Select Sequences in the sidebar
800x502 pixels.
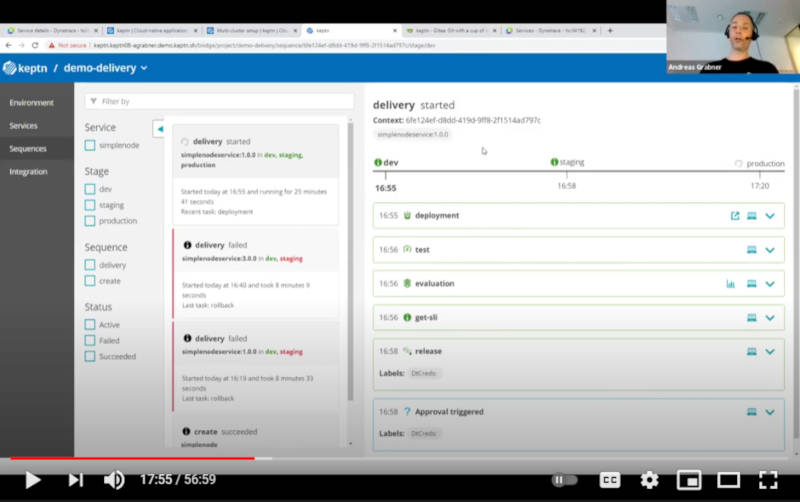coord(28,148)
